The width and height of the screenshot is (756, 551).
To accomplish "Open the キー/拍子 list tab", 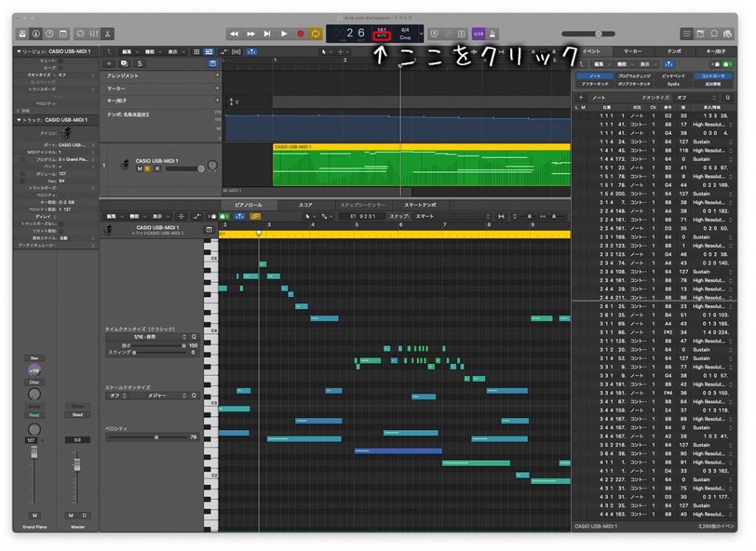I will (715, 51).
